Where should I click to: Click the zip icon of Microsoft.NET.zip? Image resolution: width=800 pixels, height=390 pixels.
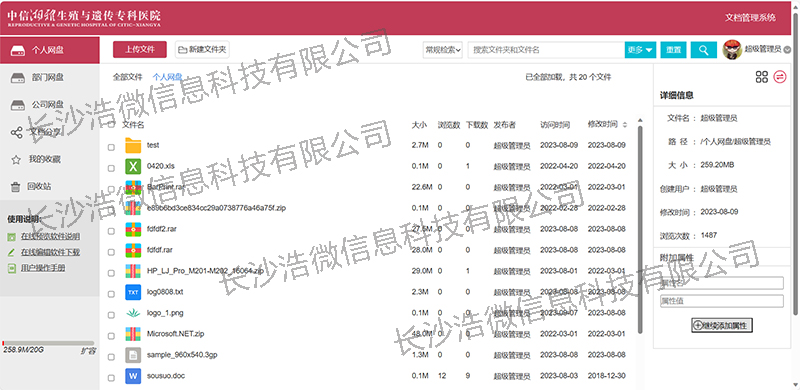[x=133, y=334]
